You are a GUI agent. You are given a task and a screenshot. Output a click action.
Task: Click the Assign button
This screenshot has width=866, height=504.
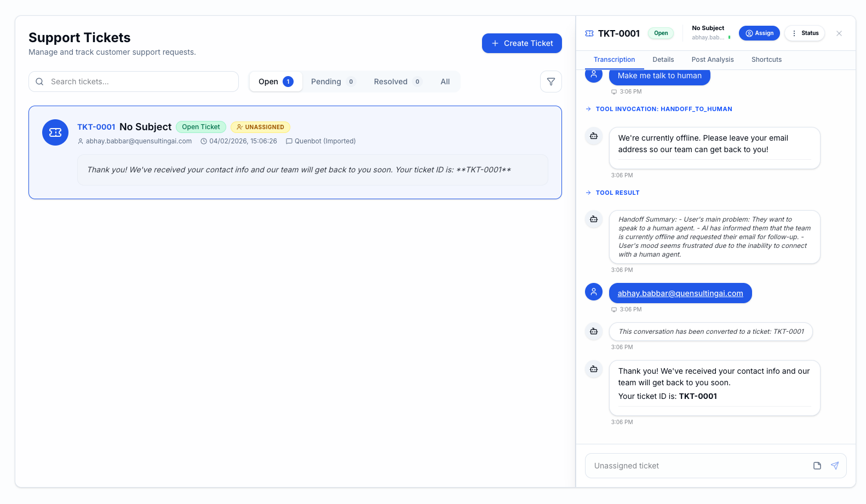tap(759, 33)
